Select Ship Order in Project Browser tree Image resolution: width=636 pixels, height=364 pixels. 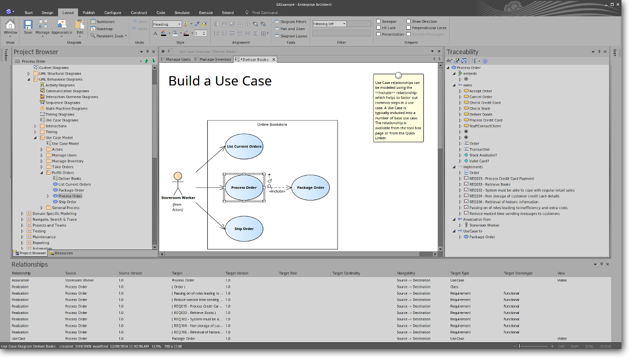pyautogui.click(x=67, y=202)
